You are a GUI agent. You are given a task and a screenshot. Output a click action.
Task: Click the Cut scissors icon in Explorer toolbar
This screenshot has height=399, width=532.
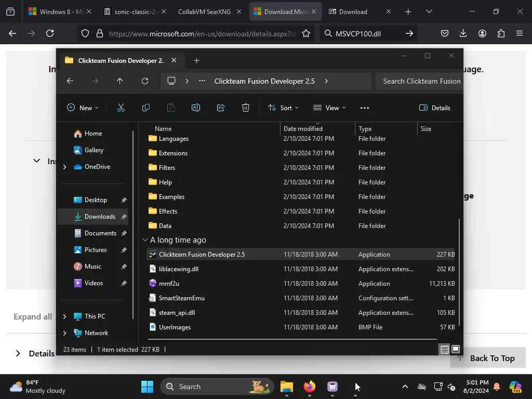point(121,108)
